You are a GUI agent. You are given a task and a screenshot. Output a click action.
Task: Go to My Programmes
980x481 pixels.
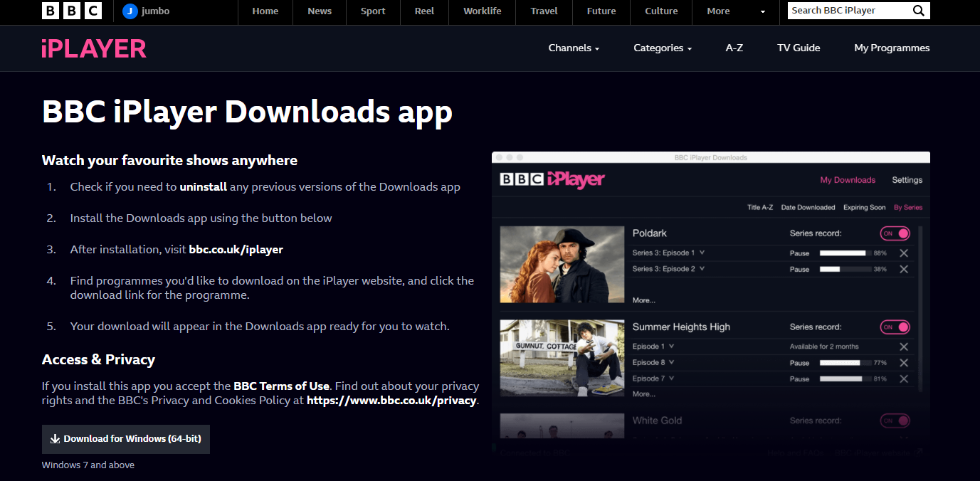tap(892, 48)
